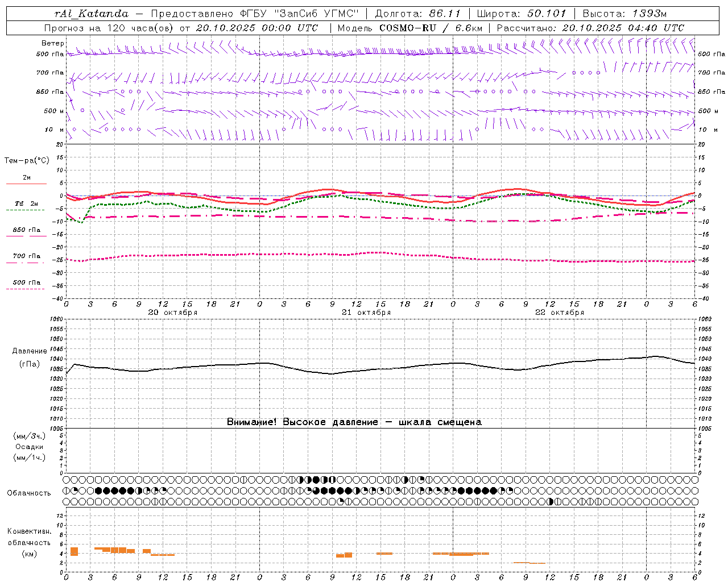
Task: Click left-axis '500 м' wind level label
Action: pos(54,111)
